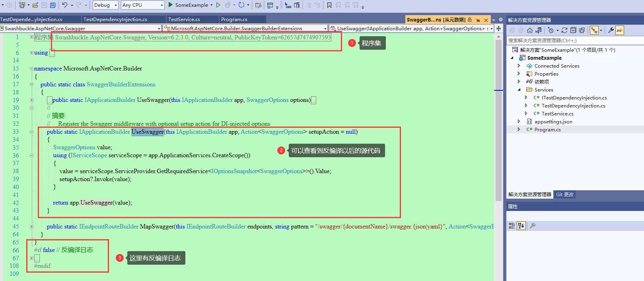Screen dimensions: 644x281
Task: Click SwaggerBuilderExtensions class name in code
Action: (121, 84)
